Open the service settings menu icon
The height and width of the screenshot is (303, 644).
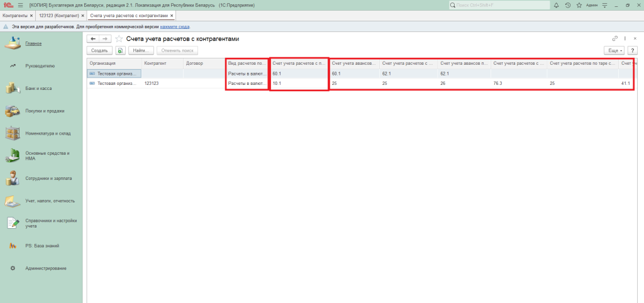pos(604,5)
